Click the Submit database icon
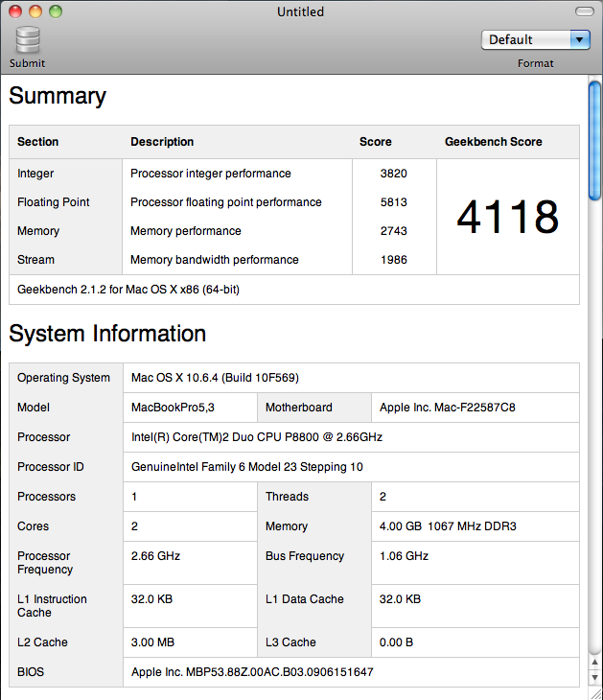This screenshot has width=603, height=700. point(27,40)
